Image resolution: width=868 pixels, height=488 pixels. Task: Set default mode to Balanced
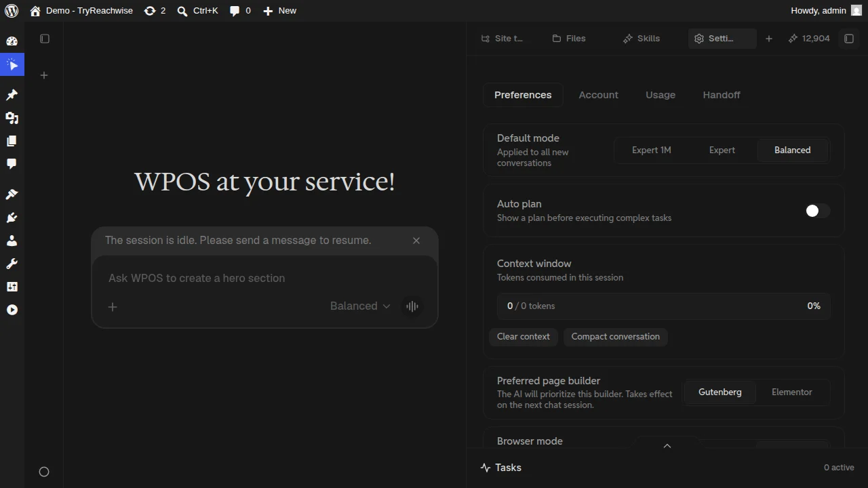point(793,150)
